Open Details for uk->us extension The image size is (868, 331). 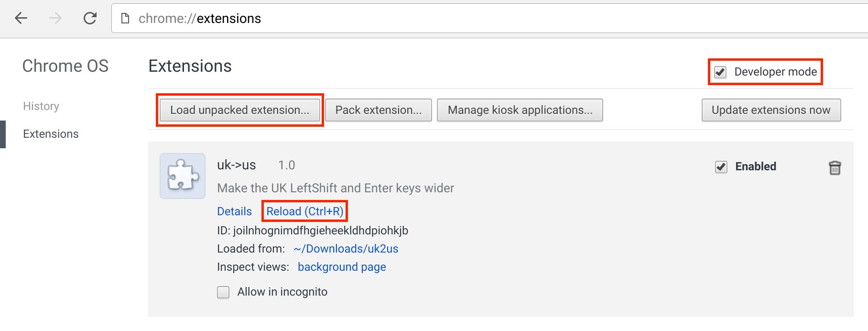(x=234, y=211)
